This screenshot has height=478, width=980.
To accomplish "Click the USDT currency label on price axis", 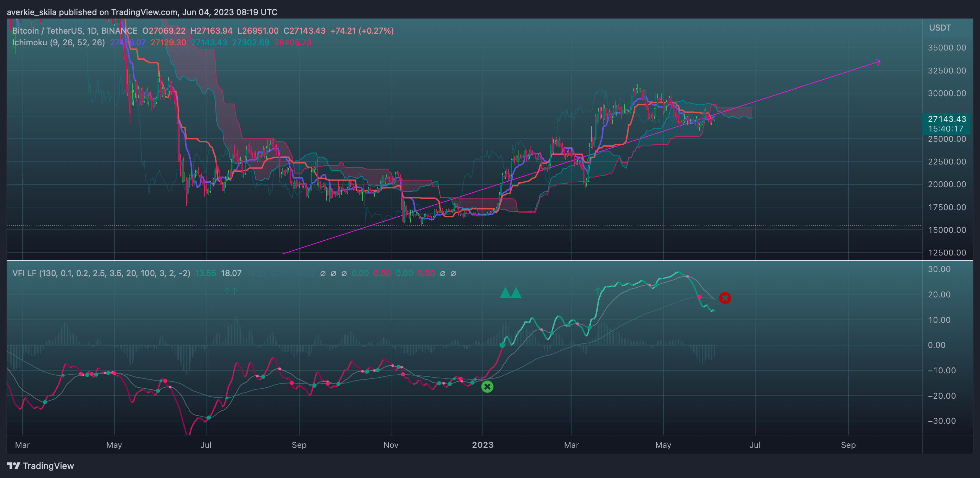I will pos(940,28).
